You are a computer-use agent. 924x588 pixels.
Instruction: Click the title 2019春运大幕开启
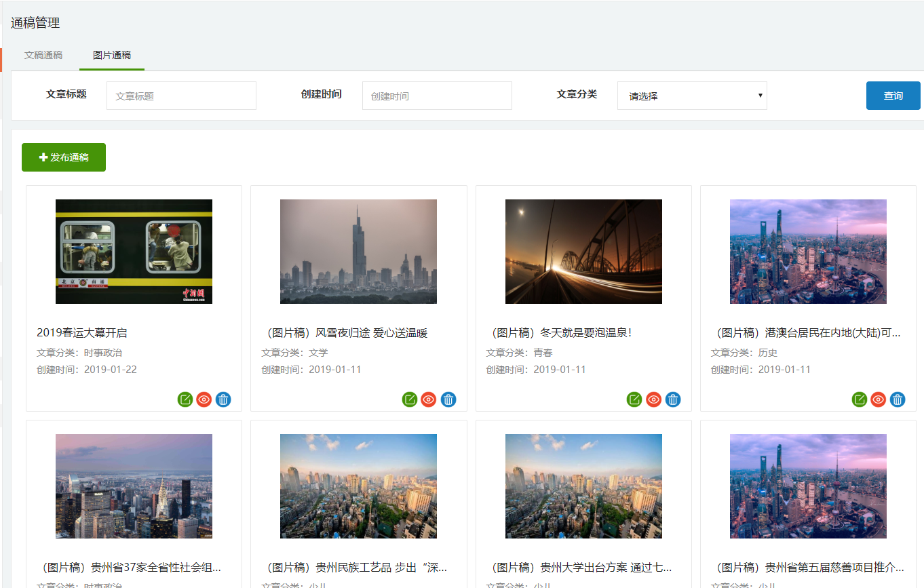point(82,333)
